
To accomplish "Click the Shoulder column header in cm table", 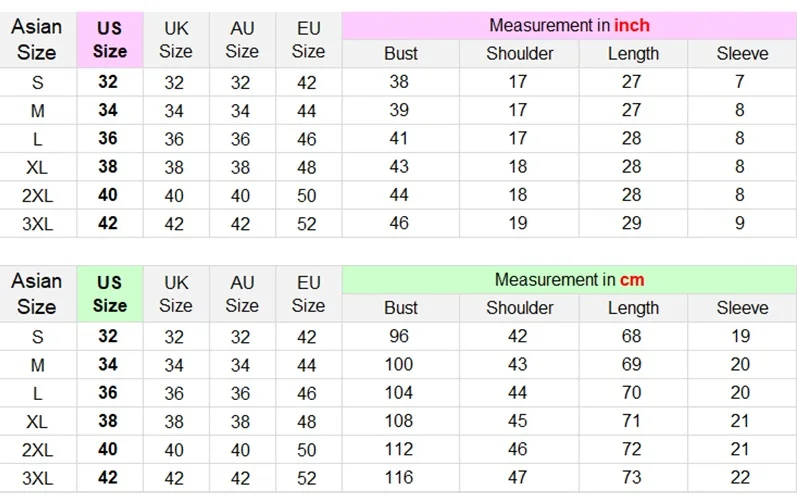I will click(x=519, y=307).
